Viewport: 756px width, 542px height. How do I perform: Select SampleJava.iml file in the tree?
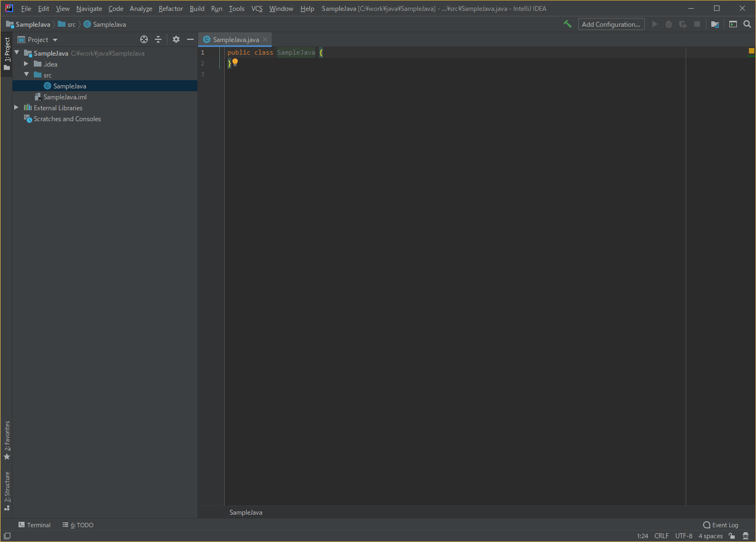pyautogui.click(x=65, y=97)
